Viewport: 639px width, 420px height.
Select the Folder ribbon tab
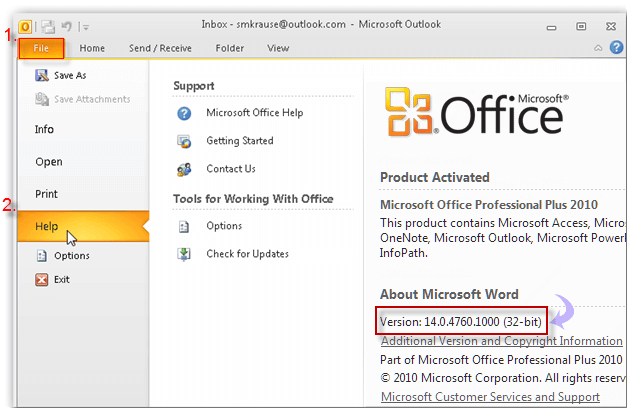[230, 48]
